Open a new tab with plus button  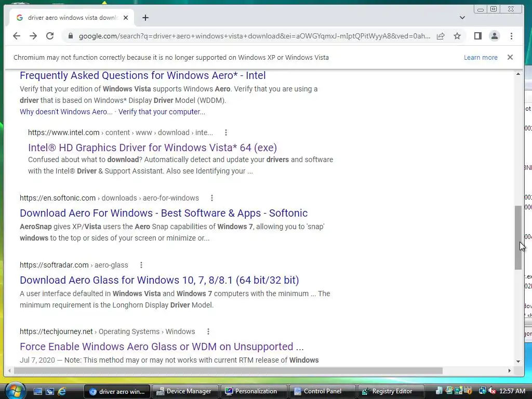[x=145, y=18]
